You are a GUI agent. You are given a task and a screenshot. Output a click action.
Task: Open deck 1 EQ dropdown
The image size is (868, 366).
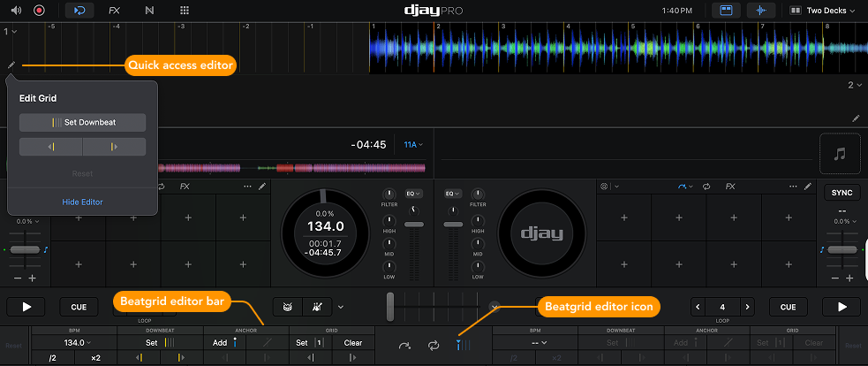413,194
